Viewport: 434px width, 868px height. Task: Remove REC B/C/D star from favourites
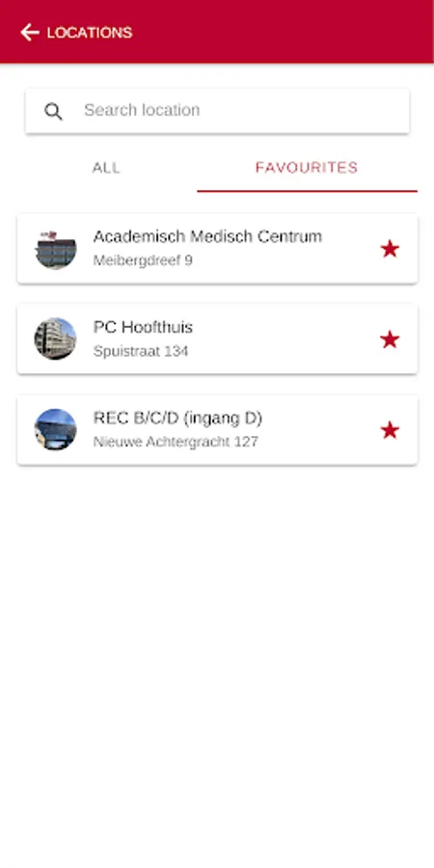point(390,430)
